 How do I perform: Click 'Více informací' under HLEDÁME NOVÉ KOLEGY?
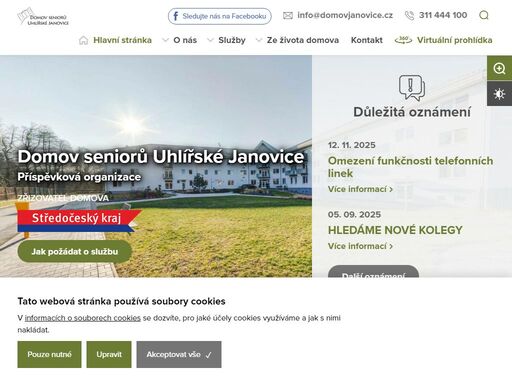click(x=360, y=246)
